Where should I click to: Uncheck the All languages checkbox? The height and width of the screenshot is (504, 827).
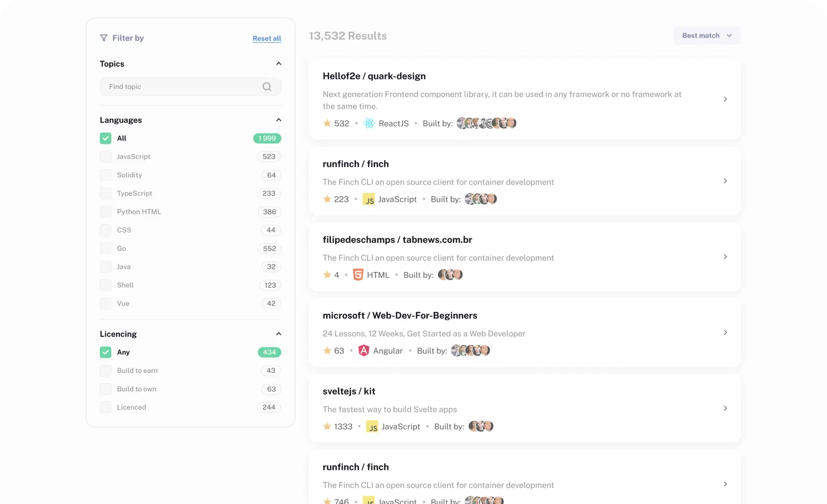(106, 138)
